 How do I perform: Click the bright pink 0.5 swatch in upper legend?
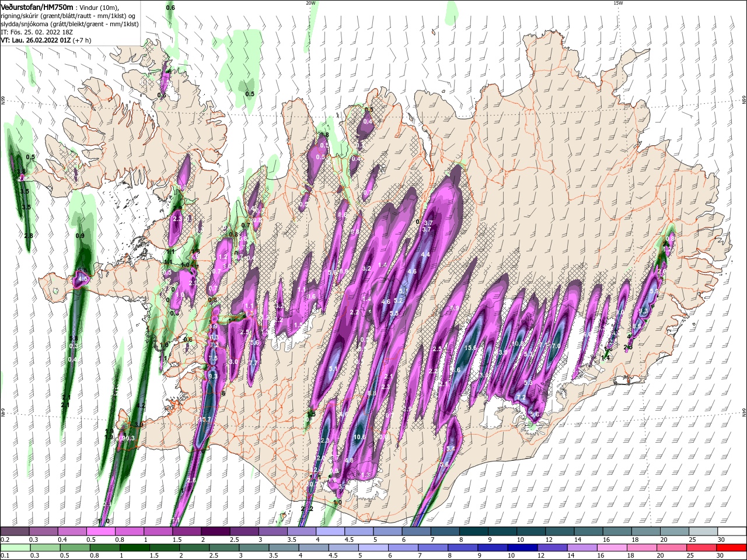coord(100,531)
